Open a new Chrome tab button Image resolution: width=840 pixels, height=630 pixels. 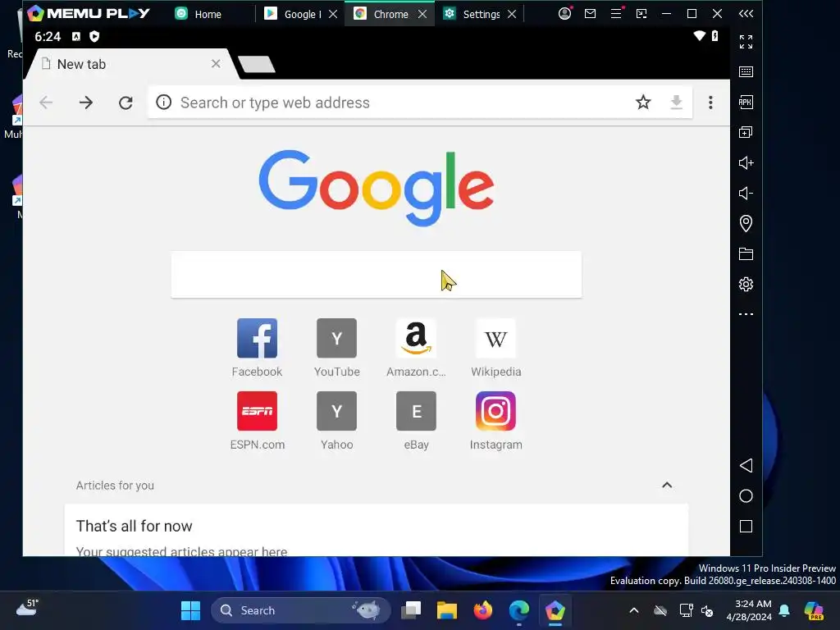[257, 64]
